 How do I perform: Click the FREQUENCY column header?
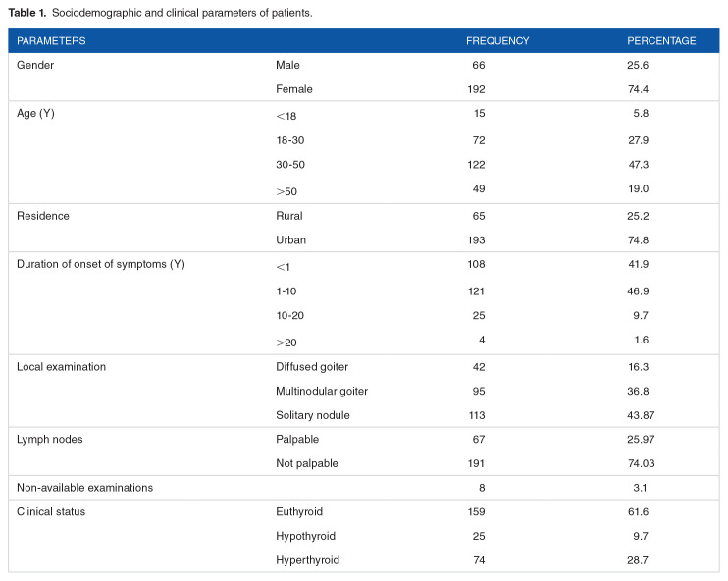click(497, 41)
